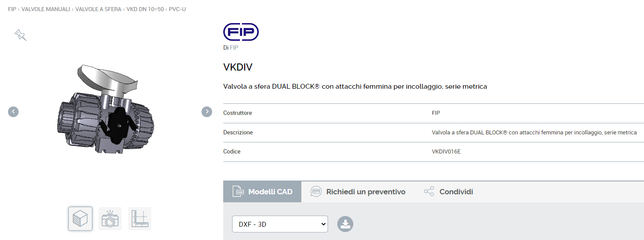The height and width of the screenshot is (240, 644).
Task: Click the FIP logo
Action: [241, 32]
